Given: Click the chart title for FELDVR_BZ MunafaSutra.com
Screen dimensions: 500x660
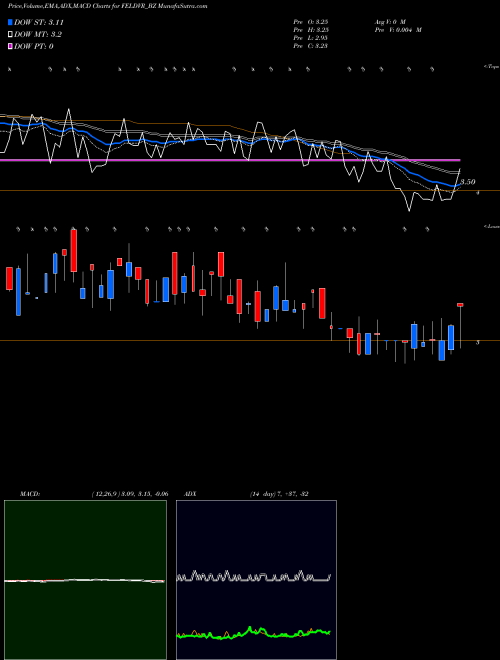Looking at the screenshot, I should coord(107,6).
